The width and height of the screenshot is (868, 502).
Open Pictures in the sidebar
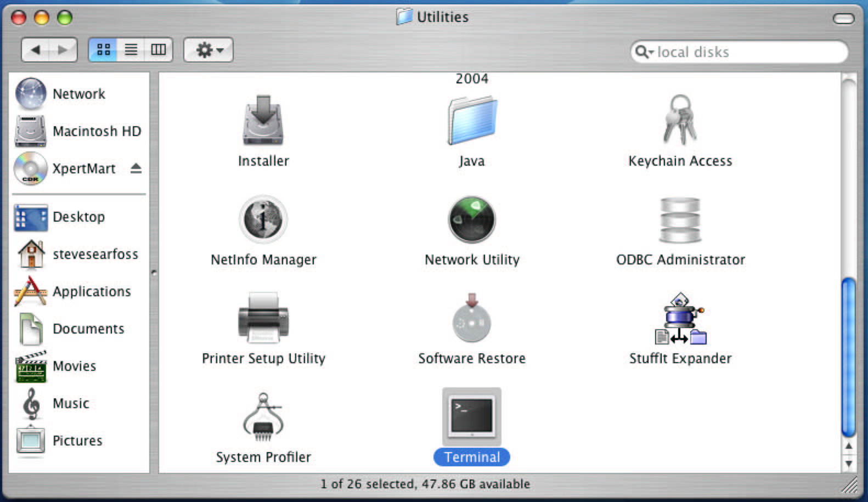(79, 441)
